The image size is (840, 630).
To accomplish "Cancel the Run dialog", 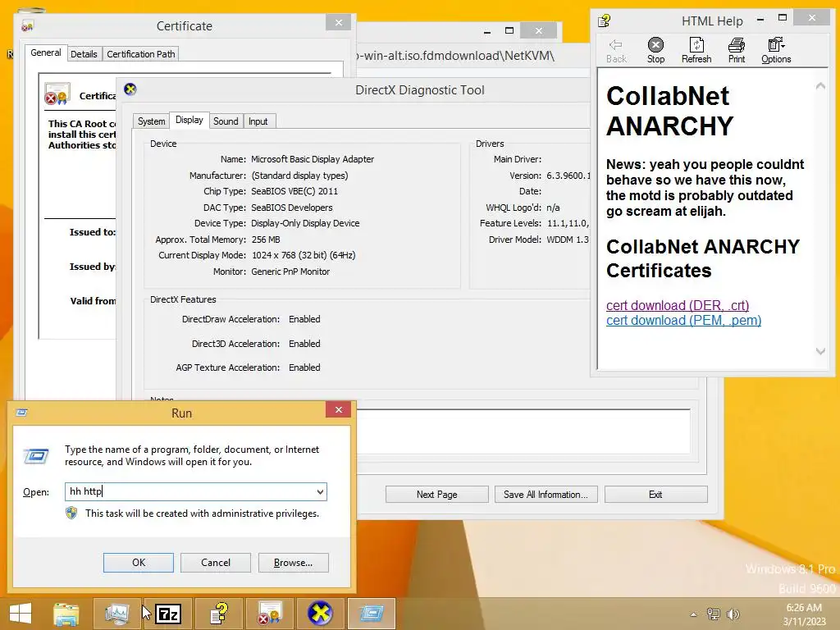I will (216, 563).
